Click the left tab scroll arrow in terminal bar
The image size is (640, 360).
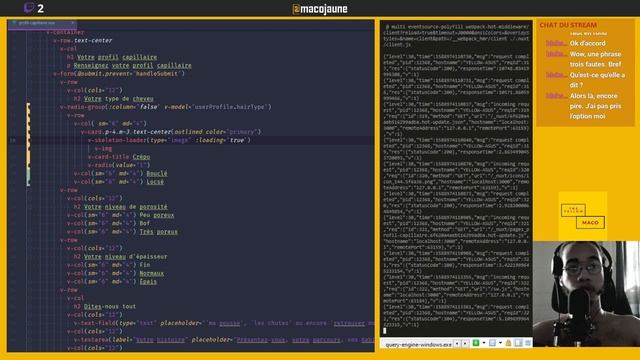coord(457,344)
